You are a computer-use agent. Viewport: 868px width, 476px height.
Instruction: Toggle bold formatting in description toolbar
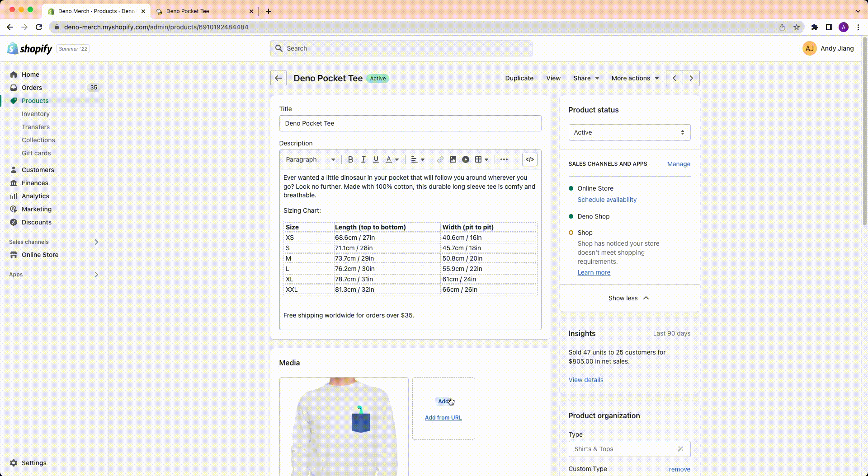[x=350, y=159]
